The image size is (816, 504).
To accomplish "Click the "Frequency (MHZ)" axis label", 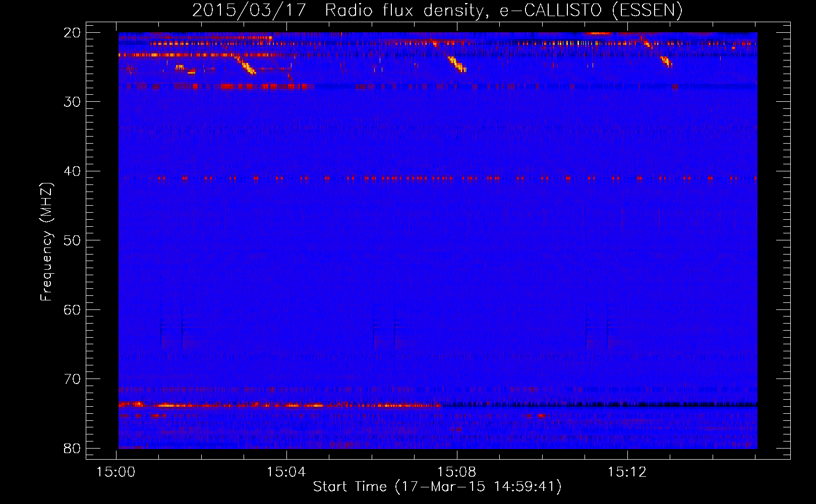I will [x=46, y=242].
